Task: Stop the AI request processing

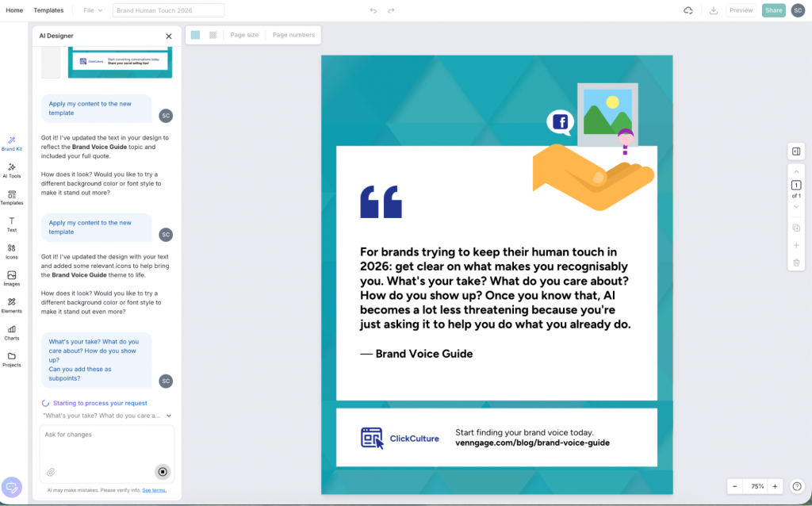Action: 163,471
